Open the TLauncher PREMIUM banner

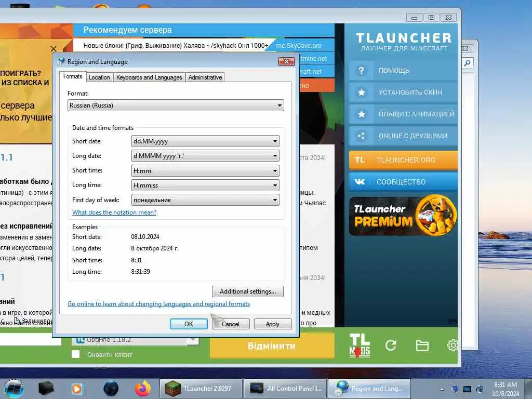tap(403, 215)
